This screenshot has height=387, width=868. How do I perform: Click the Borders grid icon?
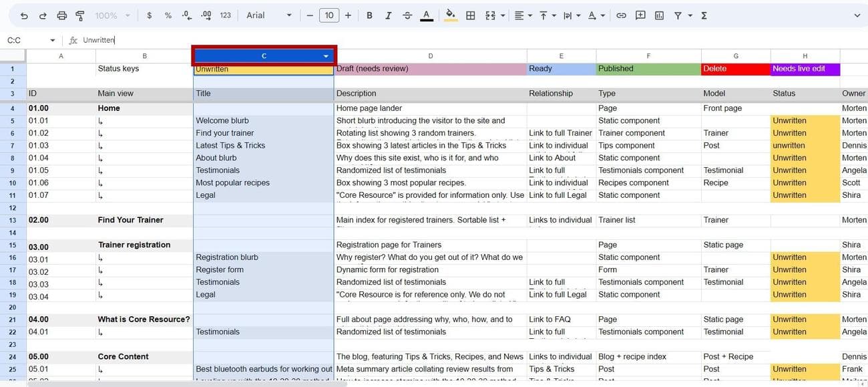(471, 15)
